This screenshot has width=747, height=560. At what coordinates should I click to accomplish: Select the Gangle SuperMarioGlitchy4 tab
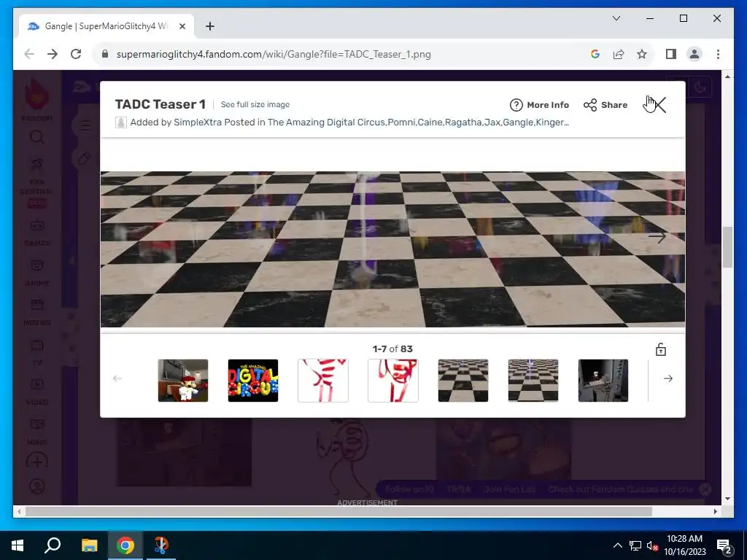tap(107, 26)
